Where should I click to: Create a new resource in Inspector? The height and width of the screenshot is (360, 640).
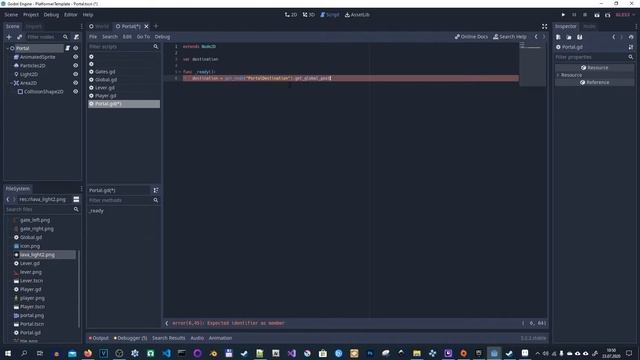558,37
